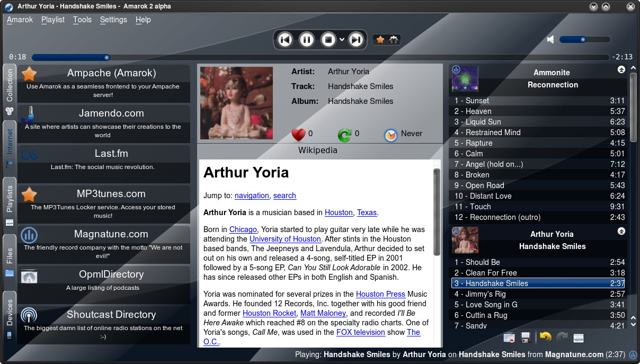This screenshot has width=640, height=364.
Task: Open the OpmlDirectory podcast listing
Action: click(103, 285)
